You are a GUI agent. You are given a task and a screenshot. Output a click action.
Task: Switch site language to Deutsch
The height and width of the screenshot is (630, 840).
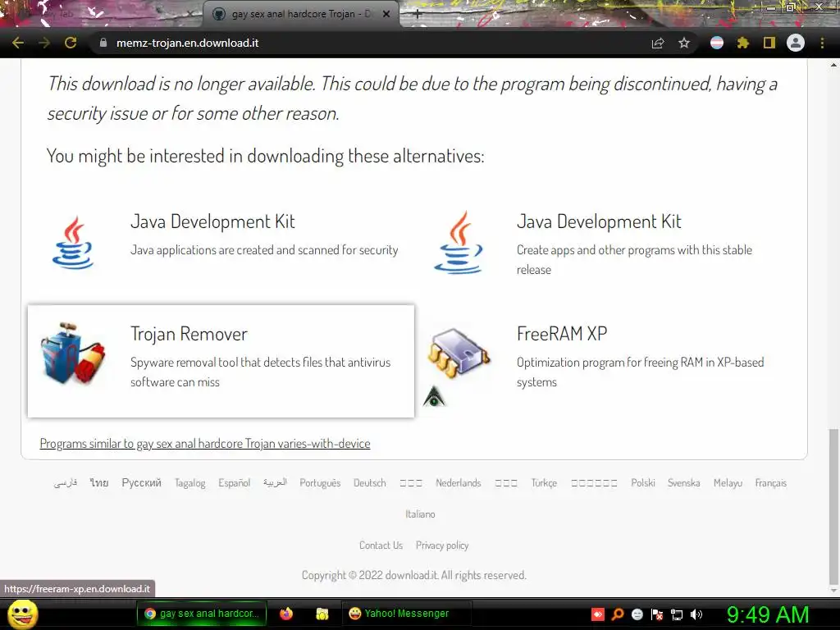[370, 482]
